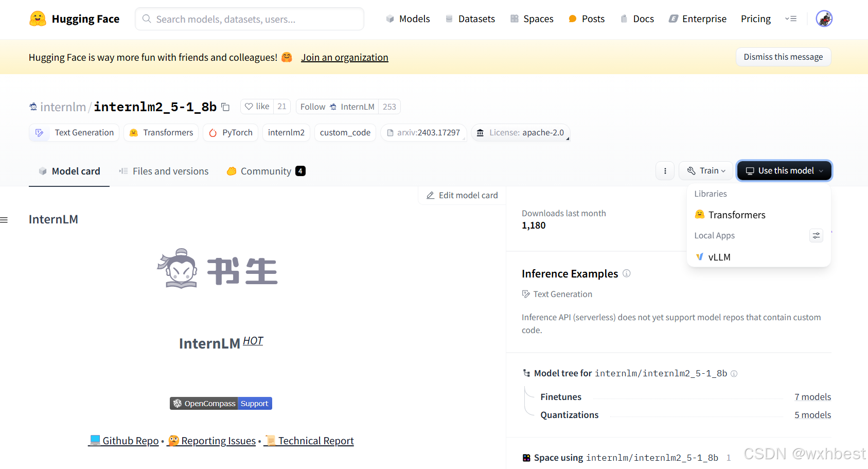868x469 pixels.
Task: Dismiss this message banner button
Action: click(783, 57)
